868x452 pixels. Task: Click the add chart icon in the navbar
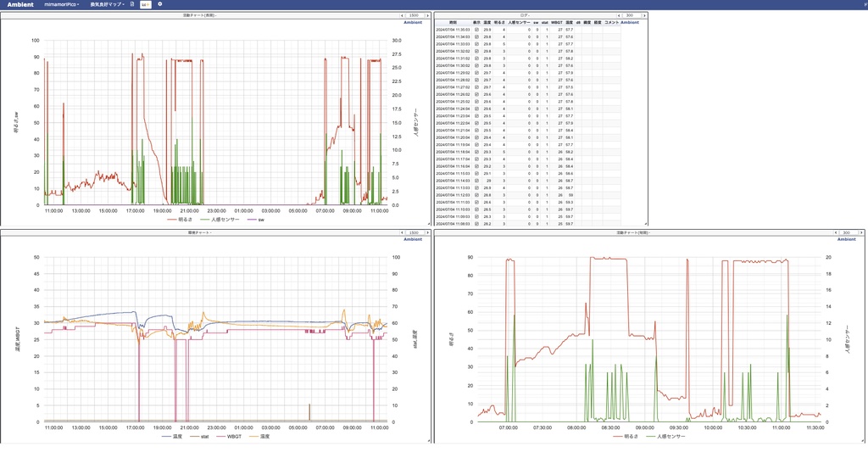(x=145, y=4)
